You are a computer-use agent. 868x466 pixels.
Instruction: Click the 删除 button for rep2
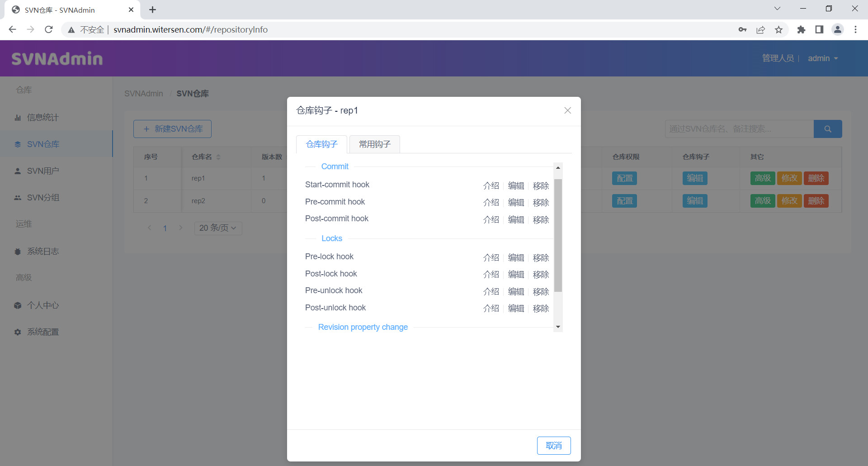point(816,201)
